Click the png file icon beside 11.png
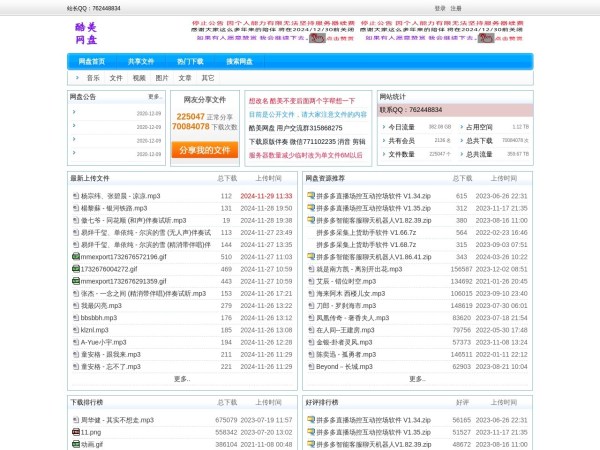 [x=75, y=432]
